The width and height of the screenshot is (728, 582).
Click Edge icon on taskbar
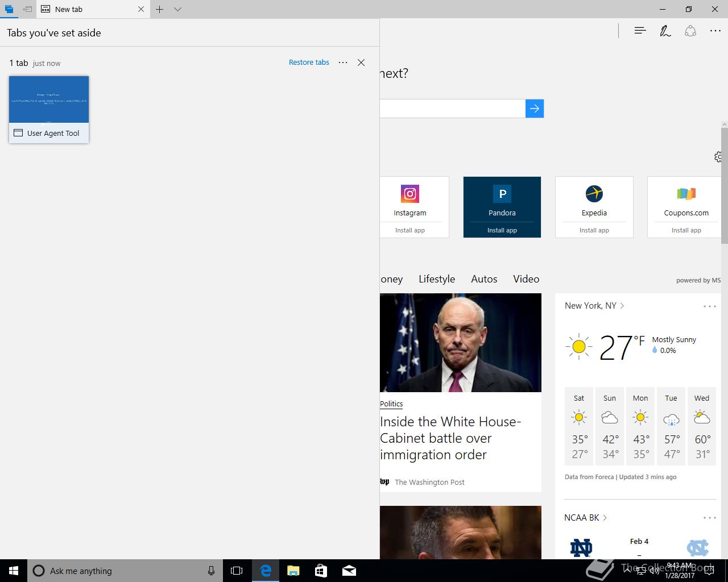265,571
